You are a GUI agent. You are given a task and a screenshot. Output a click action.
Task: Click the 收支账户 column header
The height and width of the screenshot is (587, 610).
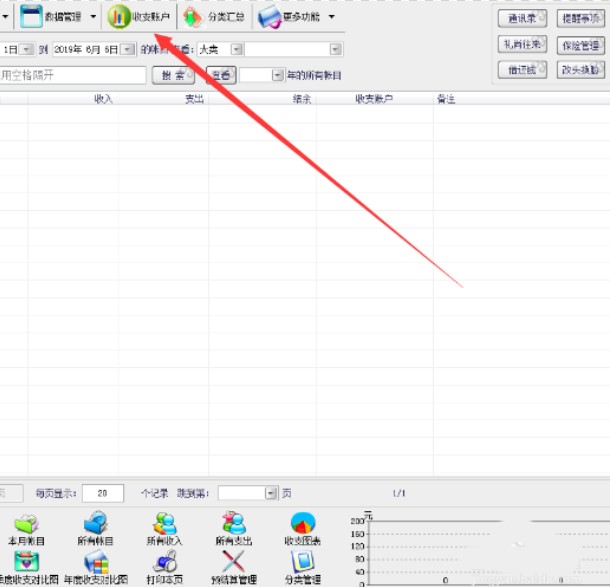(x=375, y=99)
